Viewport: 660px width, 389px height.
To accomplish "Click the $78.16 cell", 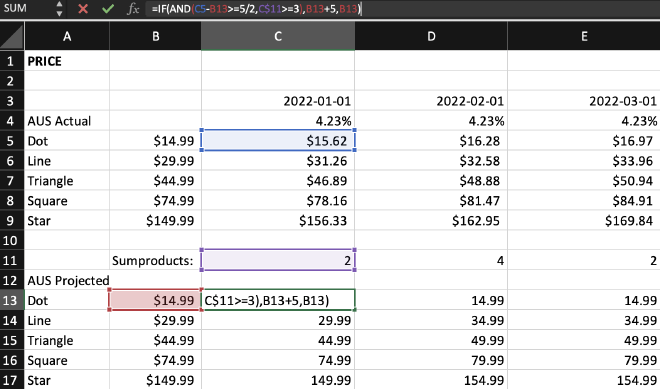I will (x=278, y=201).
